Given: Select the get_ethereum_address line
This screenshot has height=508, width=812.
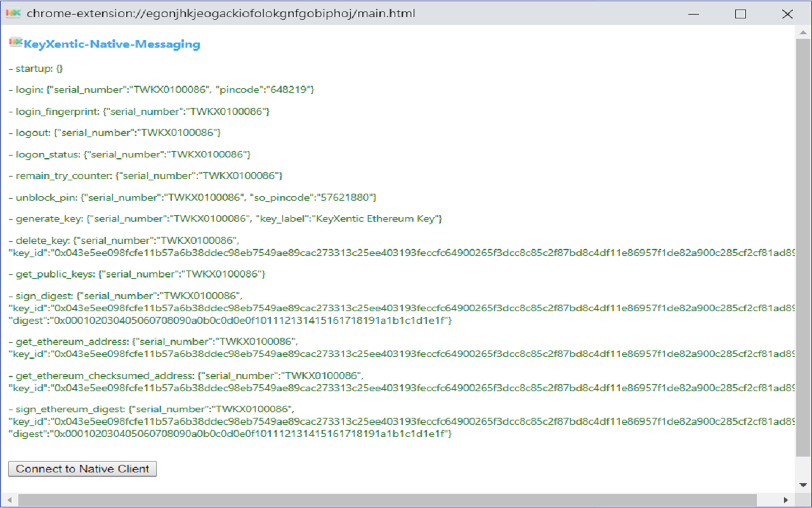Looking at the screenshot, I should pyautogui.click(x=153, y=341).
